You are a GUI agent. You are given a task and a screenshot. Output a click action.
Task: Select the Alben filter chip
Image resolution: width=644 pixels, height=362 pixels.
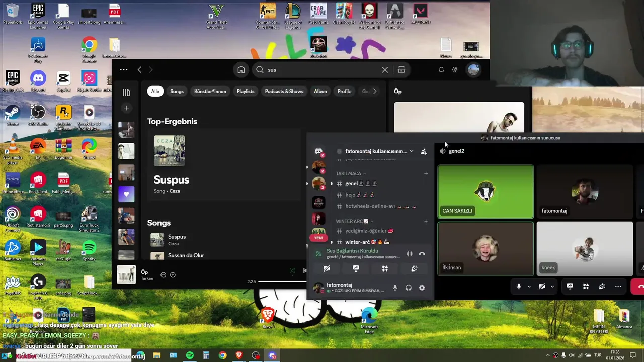pos(320,91)
